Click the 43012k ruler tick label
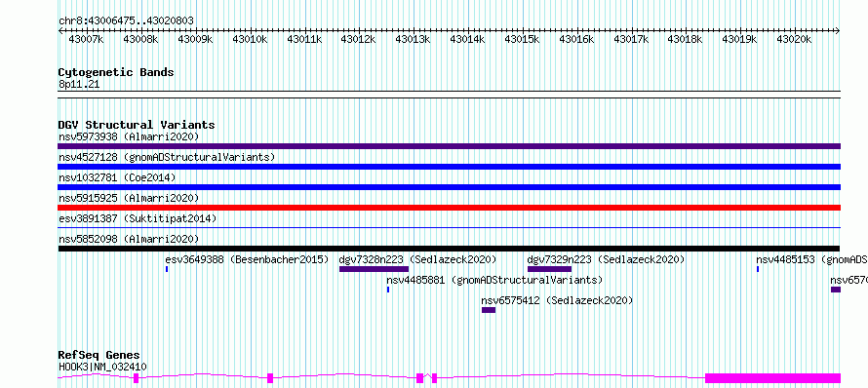This screenshot has width=868, height=388. point(358,39)
